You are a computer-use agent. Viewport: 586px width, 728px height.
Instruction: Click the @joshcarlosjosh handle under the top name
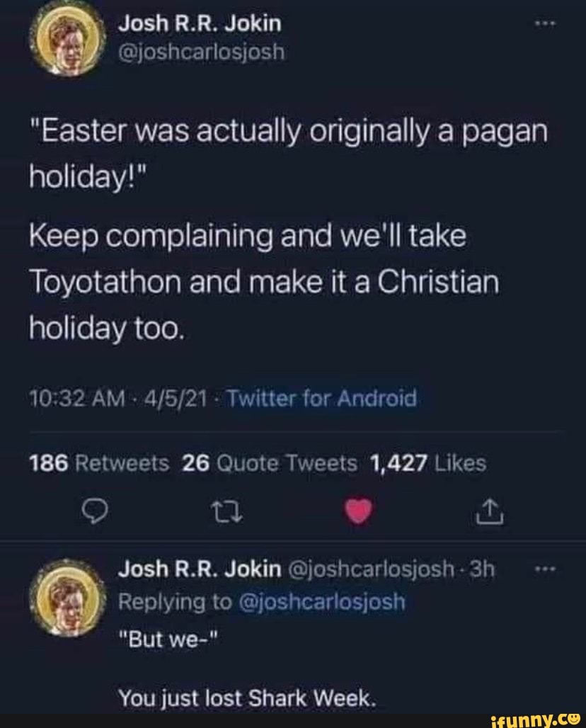201,51
